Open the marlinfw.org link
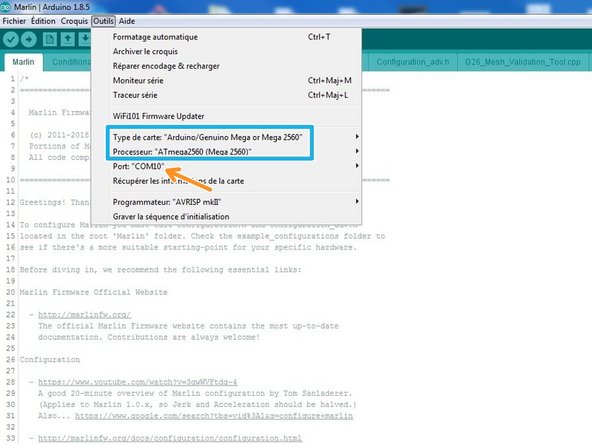592x444 pixels. point(85,315)
